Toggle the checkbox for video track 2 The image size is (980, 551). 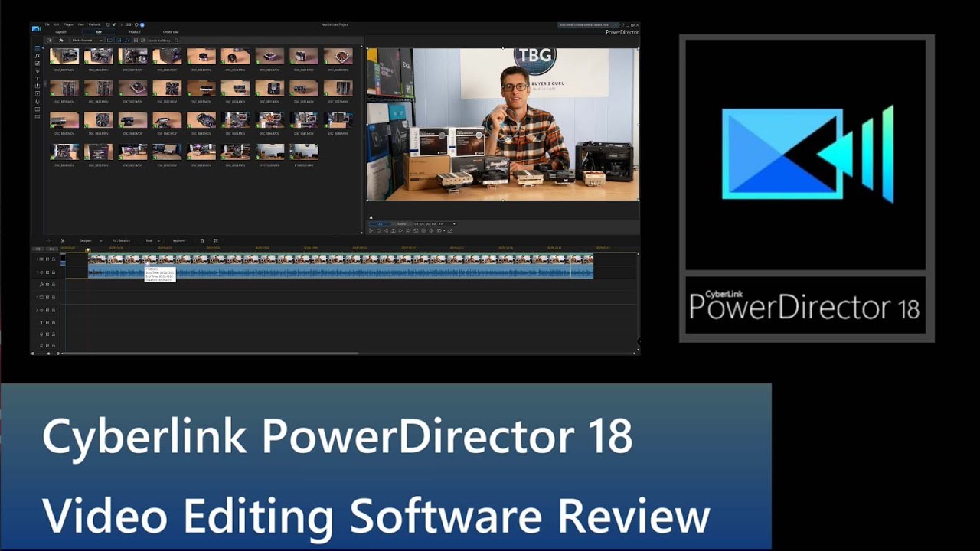pos(47,297)
